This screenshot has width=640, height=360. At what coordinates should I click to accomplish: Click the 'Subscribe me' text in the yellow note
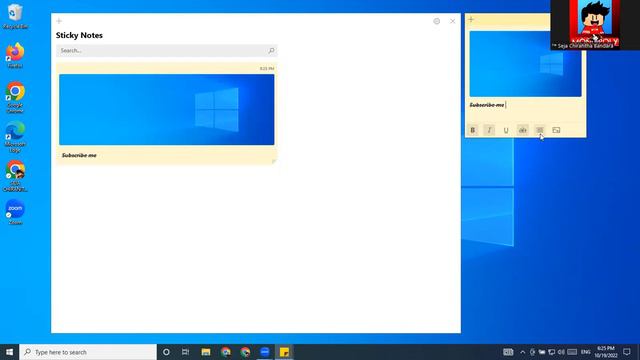tap(487, 105)
